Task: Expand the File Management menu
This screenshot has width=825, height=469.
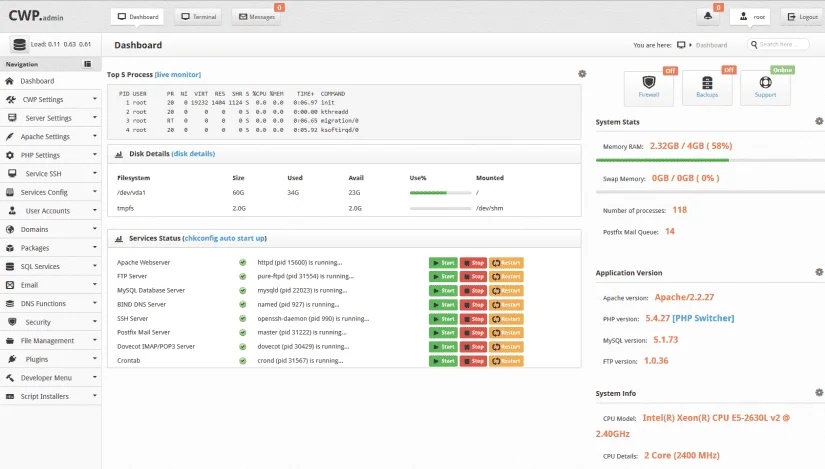Action: [x=95, y=340]
